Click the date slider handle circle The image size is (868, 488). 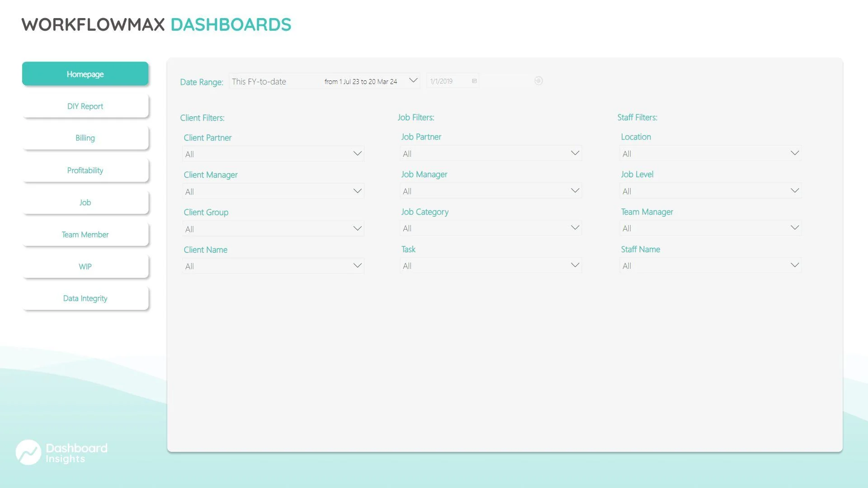(538, 81)
